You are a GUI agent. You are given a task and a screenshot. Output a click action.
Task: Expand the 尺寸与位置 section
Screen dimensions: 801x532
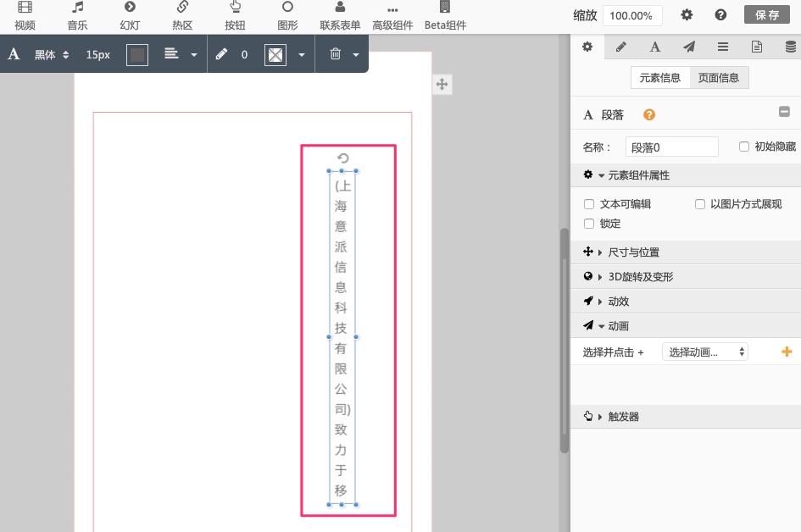pyautogui.click(x=632, y=252)
